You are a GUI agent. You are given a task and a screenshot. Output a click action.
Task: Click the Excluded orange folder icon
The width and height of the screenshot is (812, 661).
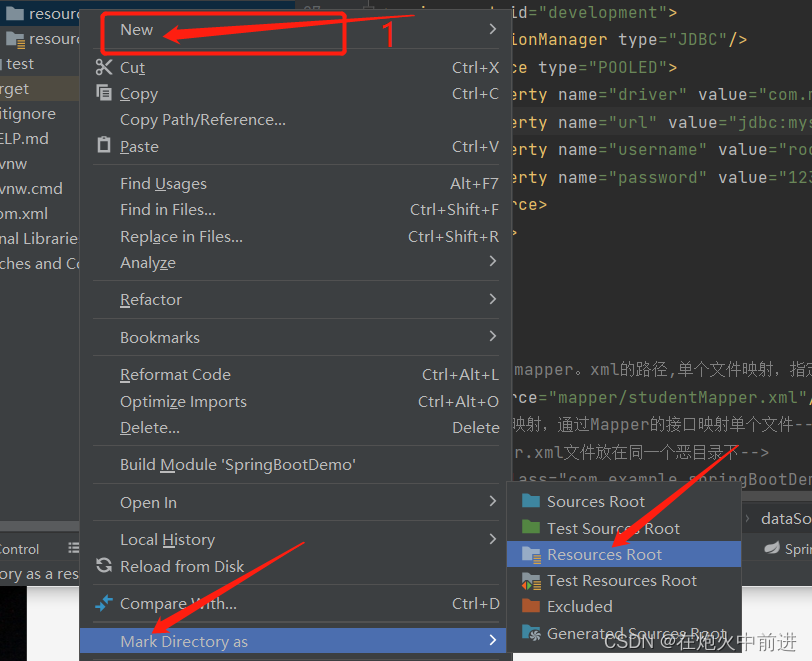pos(531,606)
